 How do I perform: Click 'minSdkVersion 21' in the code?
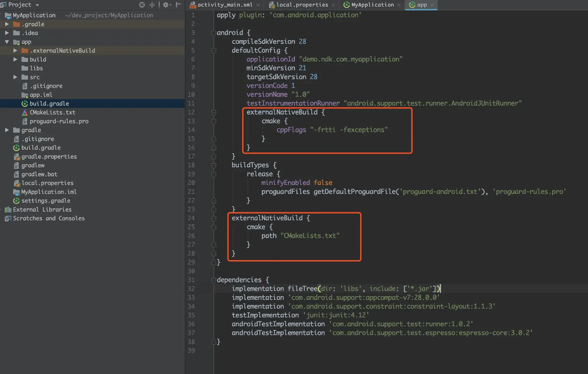[x=276, y=68]
